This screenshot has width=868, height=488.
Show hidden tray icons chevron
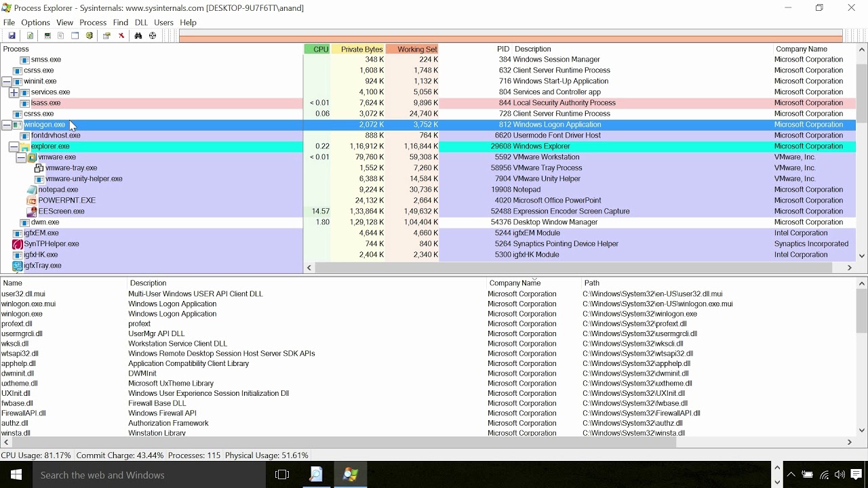click(x=791, y=475)
